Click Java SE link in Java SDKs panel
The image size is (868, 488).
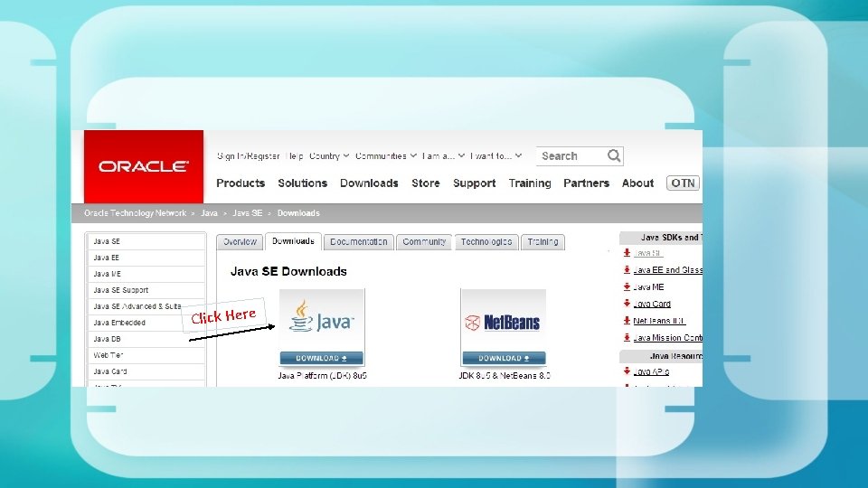point(647,253)
